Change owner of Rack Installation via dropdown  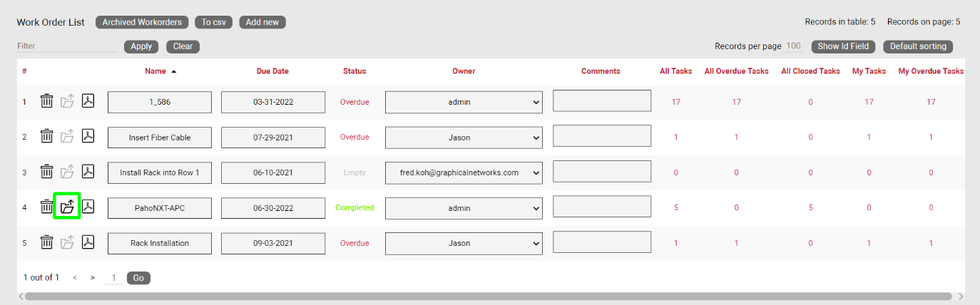(x=464, y=244)
